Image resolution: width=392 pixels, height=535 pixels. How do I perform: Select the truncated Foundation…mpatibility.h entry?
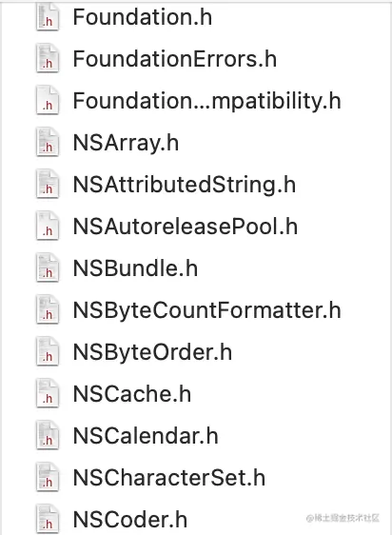click(x=206, y=101)
